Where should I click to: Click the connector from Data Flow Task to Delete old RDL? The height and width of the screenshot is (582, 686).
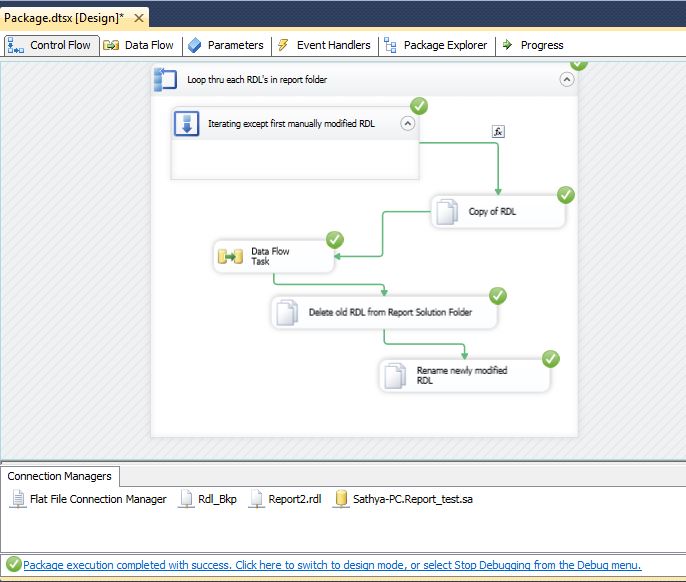click(x=329, y=284)
